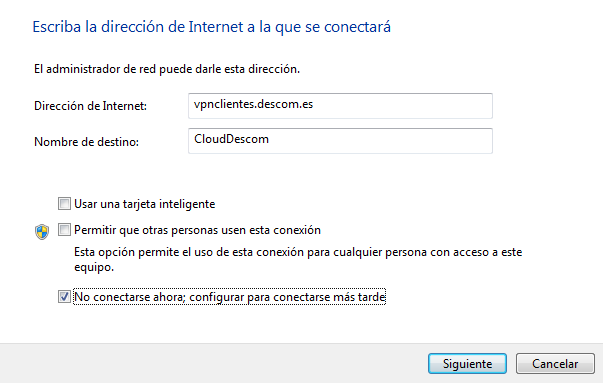Image resolution: width=603 pixels, height=383 pixels.
Task: Click empty area right of CloudDescom text
Action: 381,141
